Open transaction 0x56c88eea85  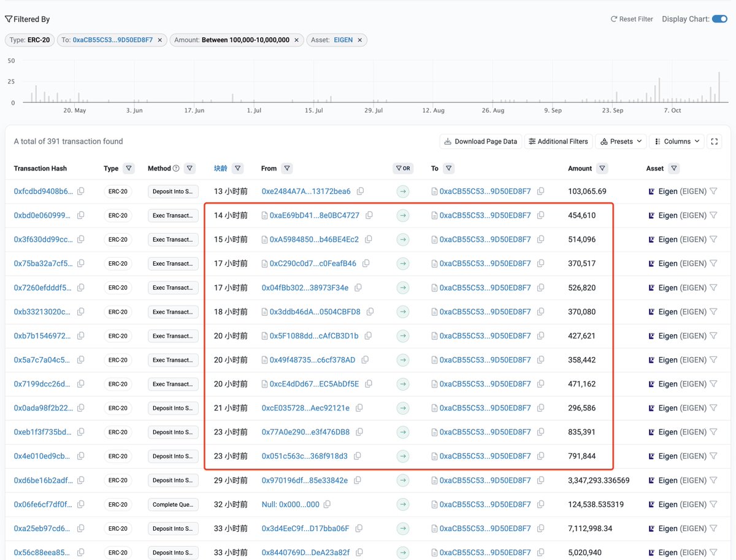(x=42, y=553)
